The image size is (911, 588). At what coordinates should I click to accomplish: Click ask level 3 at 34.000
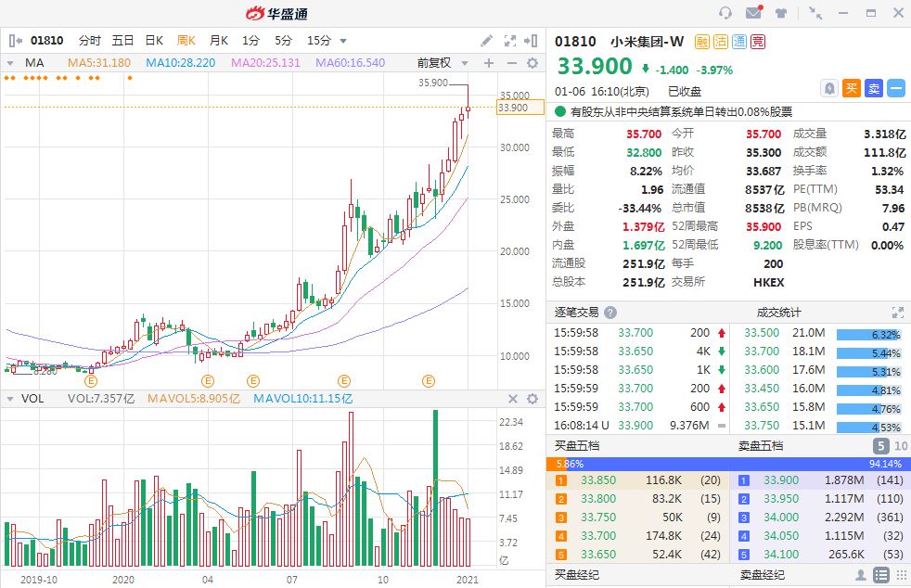point(820,518)
